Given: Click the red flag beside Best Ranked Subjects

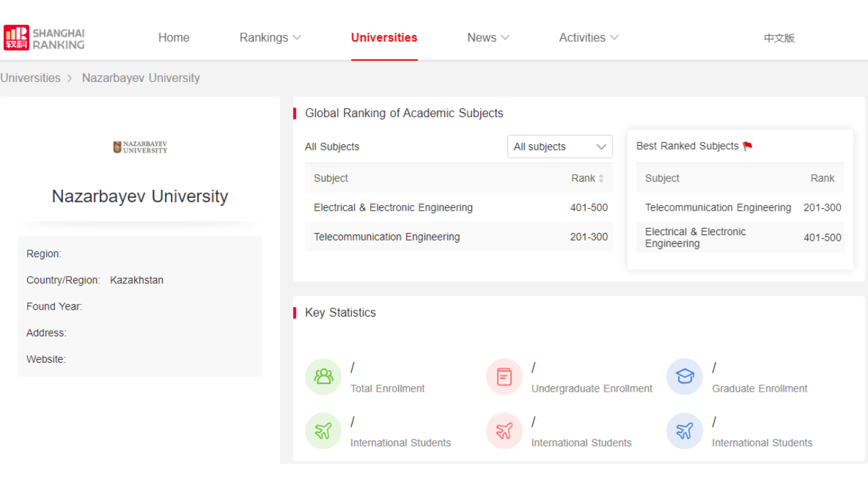Looking at the screenshot, I should pyautogui.click(x=747, y=146).
